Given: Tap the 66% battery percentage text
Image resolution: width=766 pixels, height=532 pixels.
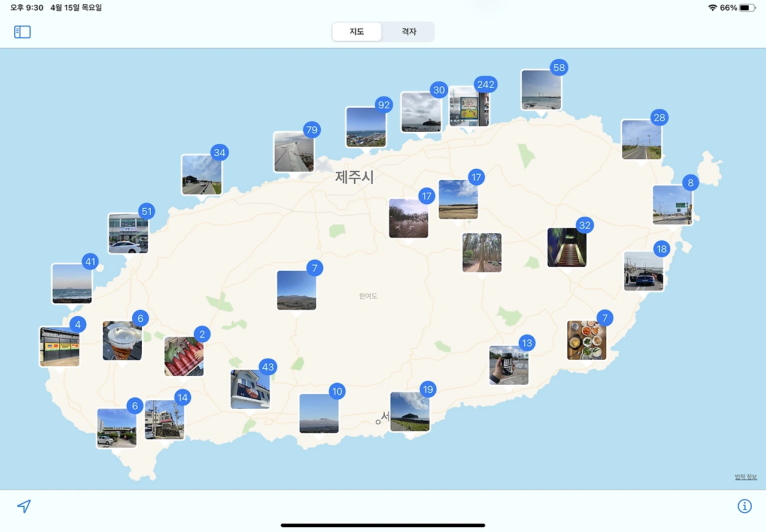Looking at the screenshot, I should click(728, 8).
